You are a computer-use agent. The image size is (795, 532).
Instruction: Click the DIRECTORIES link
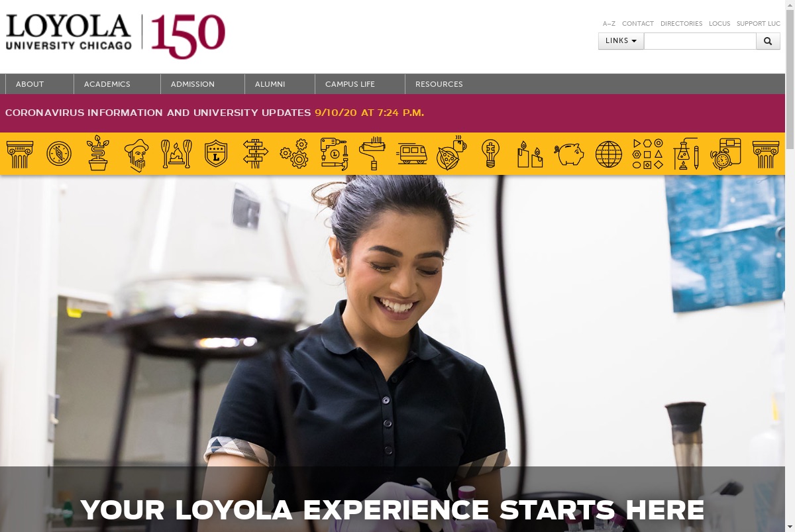(681, 24)
